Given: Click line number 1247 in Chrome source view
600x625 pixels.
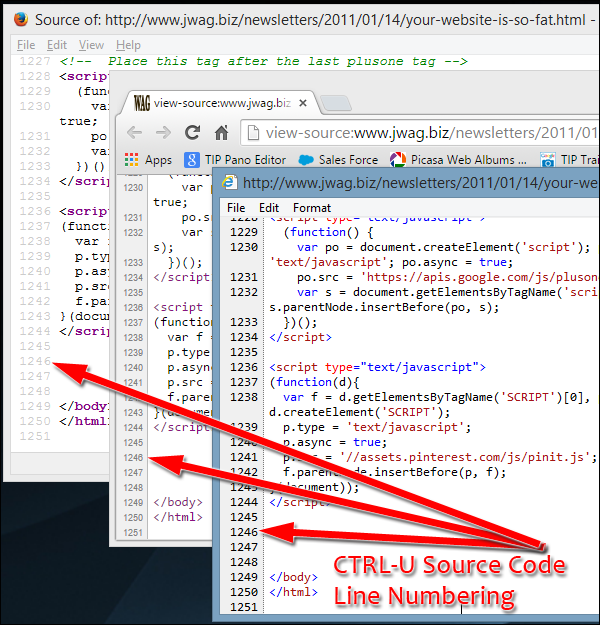Looking at the screenshot, I should point(133,472).
